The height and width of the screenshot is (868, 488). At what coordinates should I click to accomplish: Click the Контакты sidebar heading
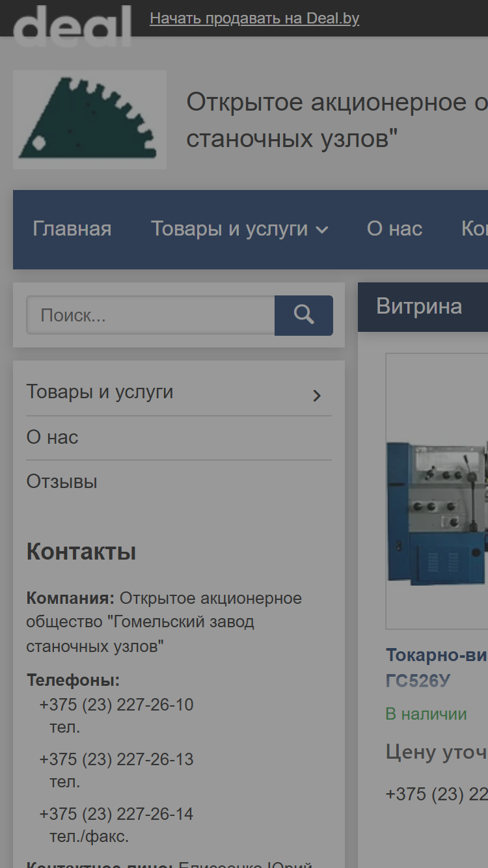coord(81,552)
